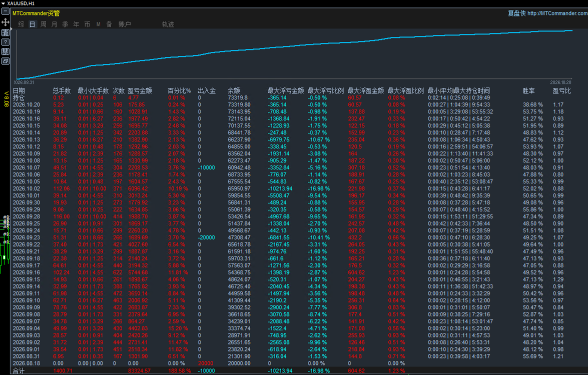Open the 年 yearly tab

point(76,24)
